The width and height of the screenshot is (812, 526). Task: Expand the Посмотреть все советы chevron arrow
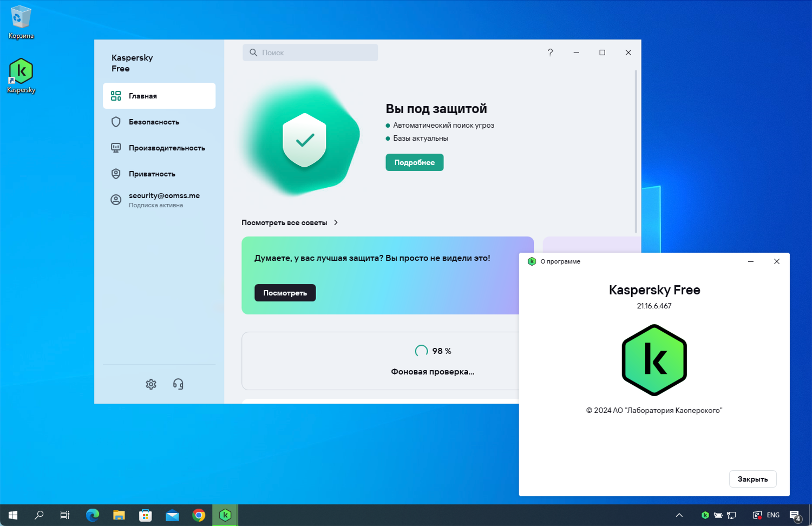click(x=336, y=222)
